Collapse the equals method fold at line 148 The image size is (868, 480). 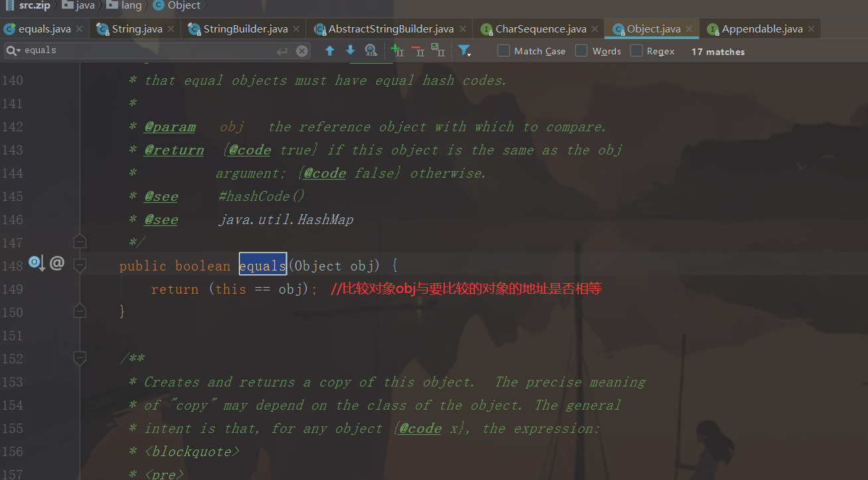[80, 265]
